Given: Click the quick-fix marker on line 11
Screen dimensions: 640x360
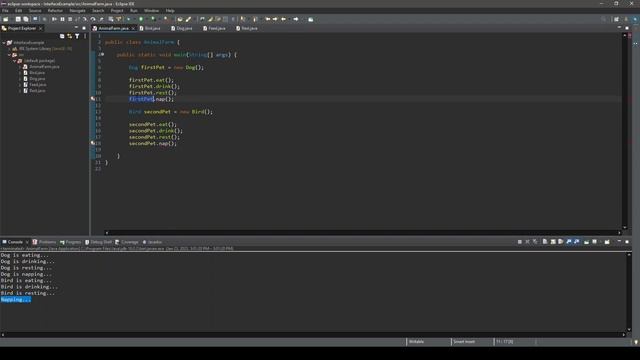Looking at the screenshot, I should pyautogui.click(x=93, y=99).
